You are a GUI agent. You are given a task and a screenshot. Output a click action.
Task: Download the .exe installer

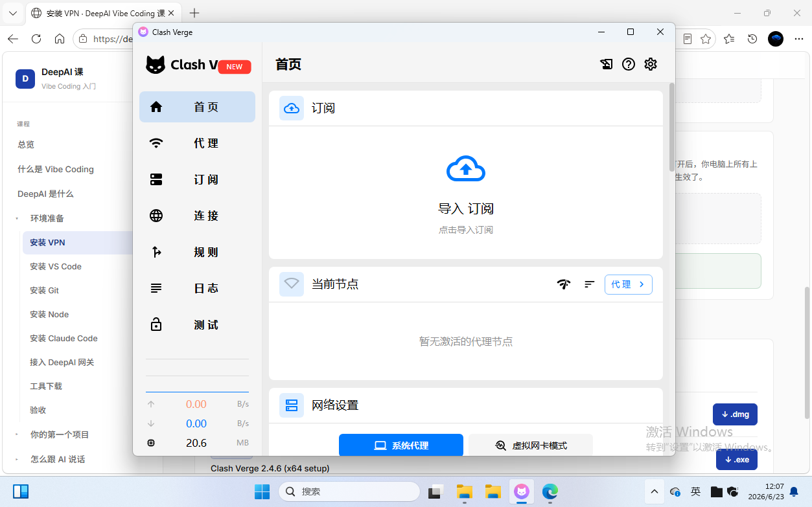[x=737, y=459]
